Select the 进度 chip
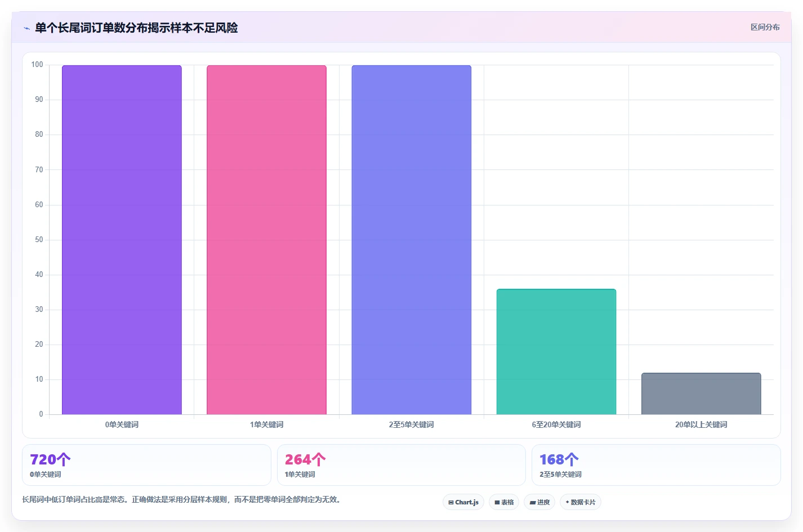The height and width of the screenshot is (532, 803). [x=539, y=502]
